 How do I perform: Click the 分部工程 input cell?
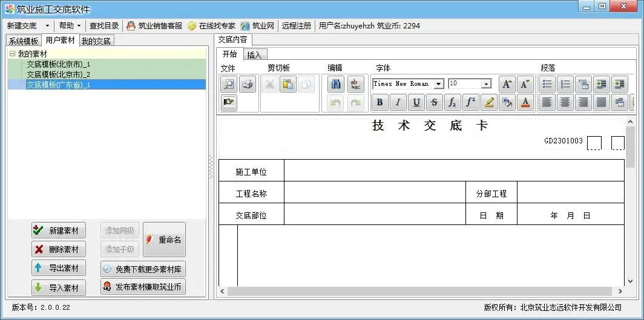(571, 192)
